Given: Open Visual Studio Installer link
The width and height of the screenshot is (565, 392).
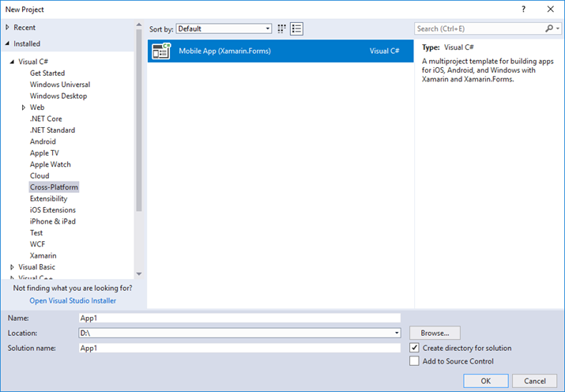Looking at the screenshot, I should pos(73,300).
